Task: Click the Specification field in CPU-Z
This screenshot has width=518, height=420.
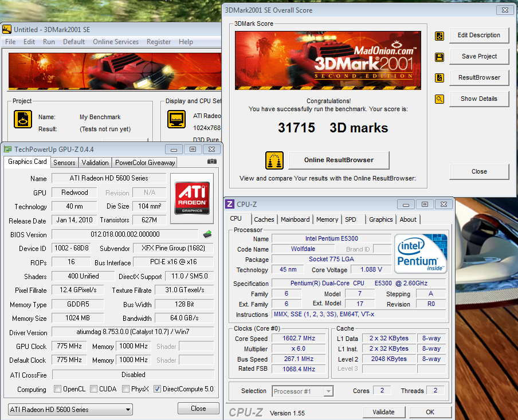Action: (x=359, y=283)
